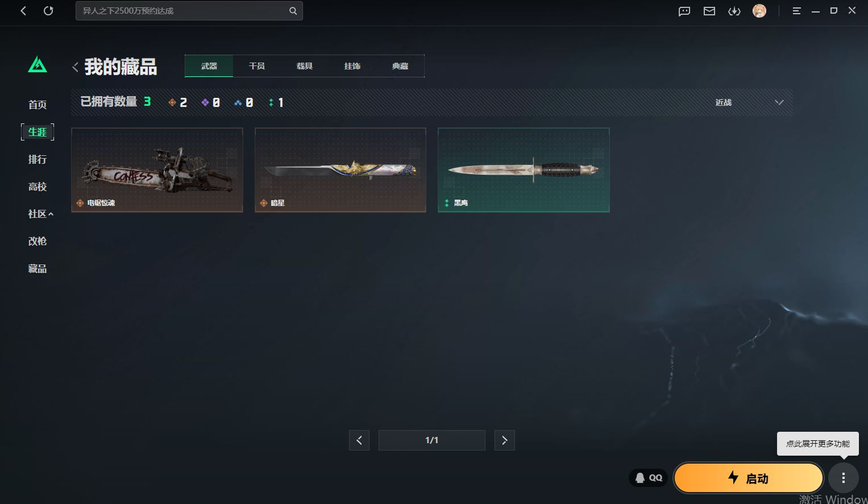Click the green triangle logo
The width and height of the screenshot is (868, 504).
(x=38, y=65)
